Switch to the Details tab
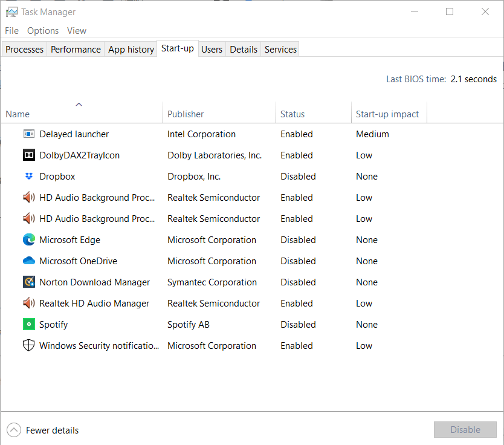Screen dimensions: 504x445 (244, 50)
